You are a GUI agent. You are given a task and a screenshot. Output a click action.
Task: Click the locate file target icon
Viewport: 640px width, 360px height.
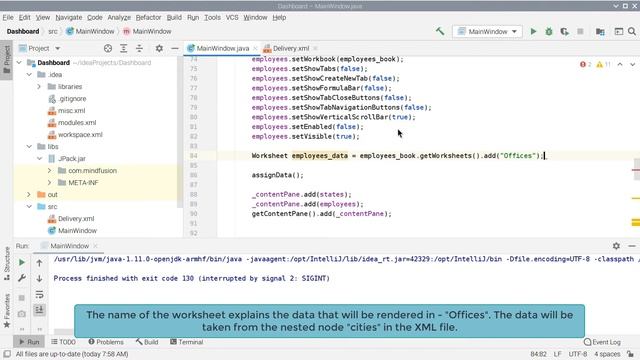[x=108, y=48]
